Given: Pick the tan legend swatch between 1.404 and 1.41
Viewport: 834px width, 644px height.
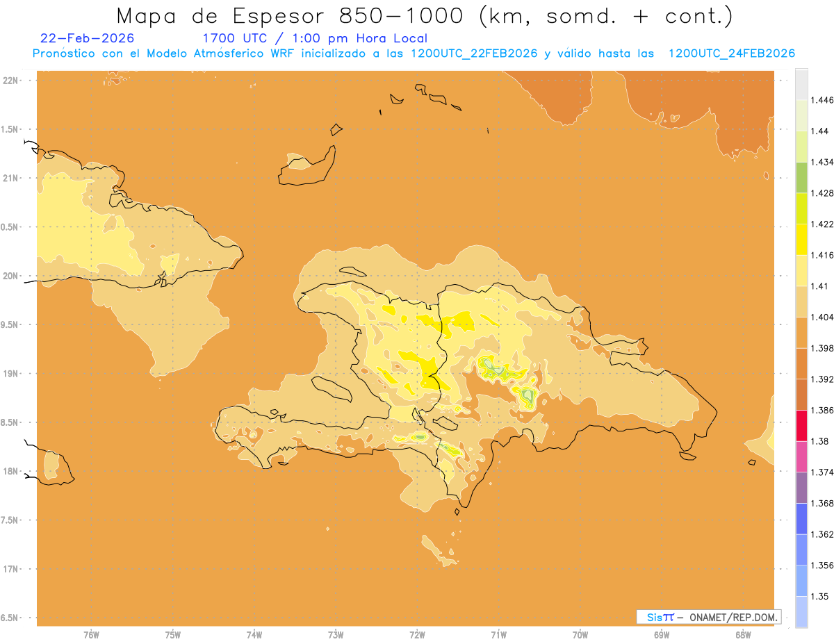Looking at the screenshot, I should pyautogui.click(x=801, y=302).
